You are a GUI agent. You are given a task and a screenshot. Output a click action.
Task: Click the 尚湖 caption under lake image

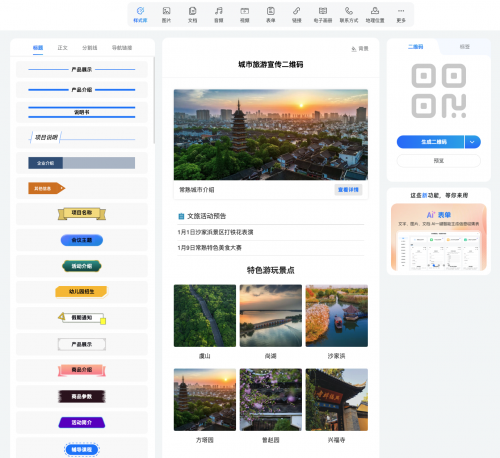click(x=271, y=356)
